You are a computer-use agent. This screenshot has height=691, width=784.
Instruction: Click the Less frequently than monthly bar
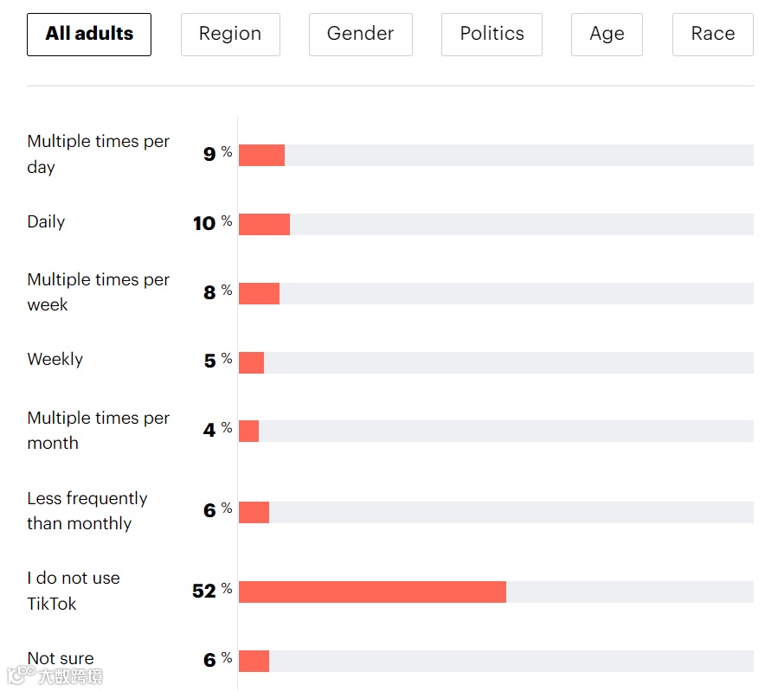point(254,512)
